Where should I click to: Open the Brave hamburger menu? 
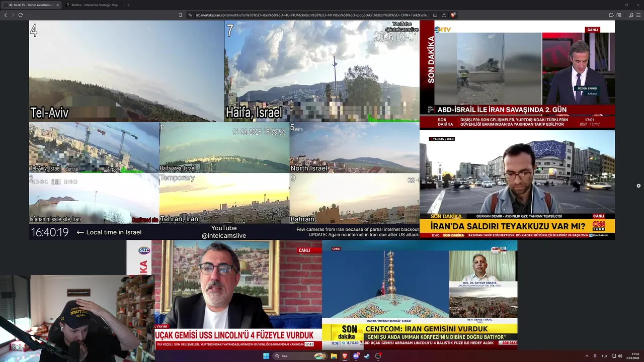(x=639, y=15)
